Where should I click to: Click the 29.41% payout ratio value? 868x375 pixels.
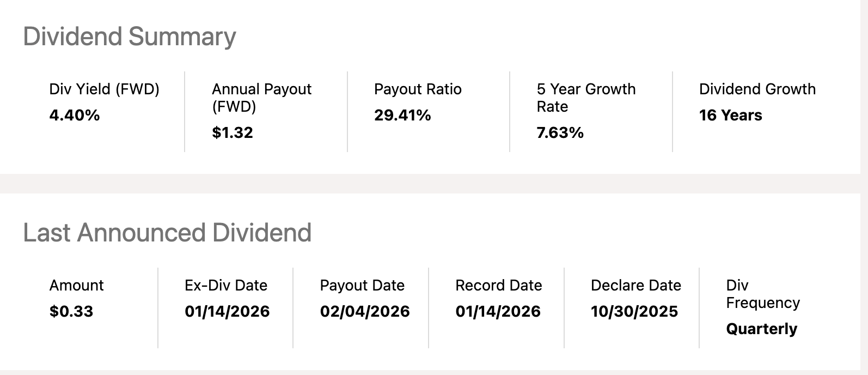coord(402,116)
